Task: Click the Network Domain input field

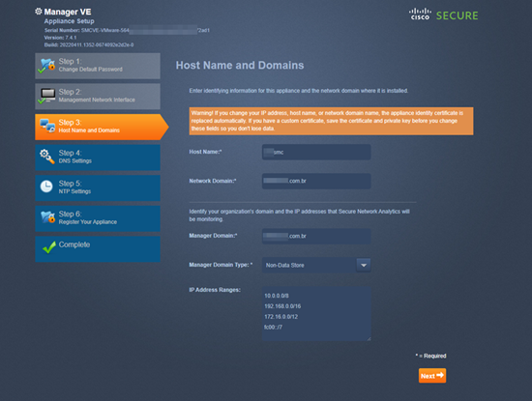Action: (x=316, y=181)
